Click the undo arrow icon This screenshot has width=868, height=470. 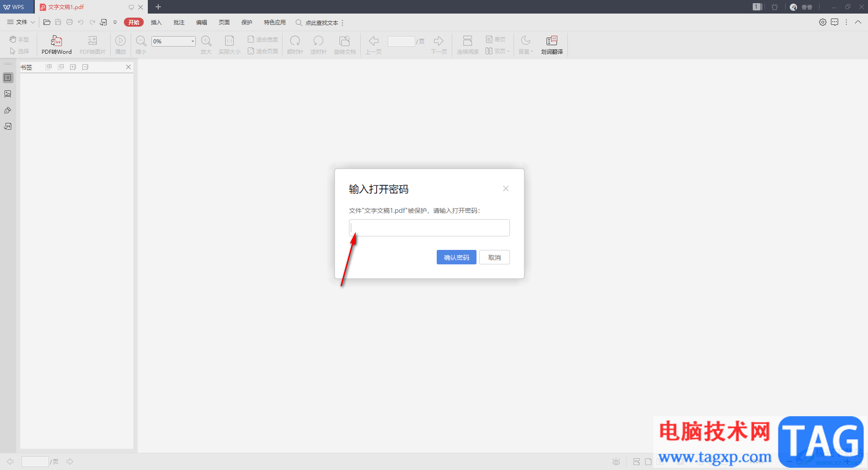click(x=80, y=22)
